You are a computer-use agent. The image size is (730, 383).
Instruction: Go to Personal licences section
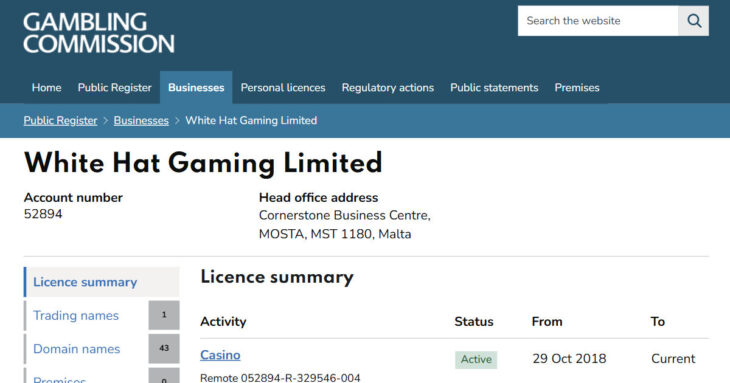pos(283,87)
